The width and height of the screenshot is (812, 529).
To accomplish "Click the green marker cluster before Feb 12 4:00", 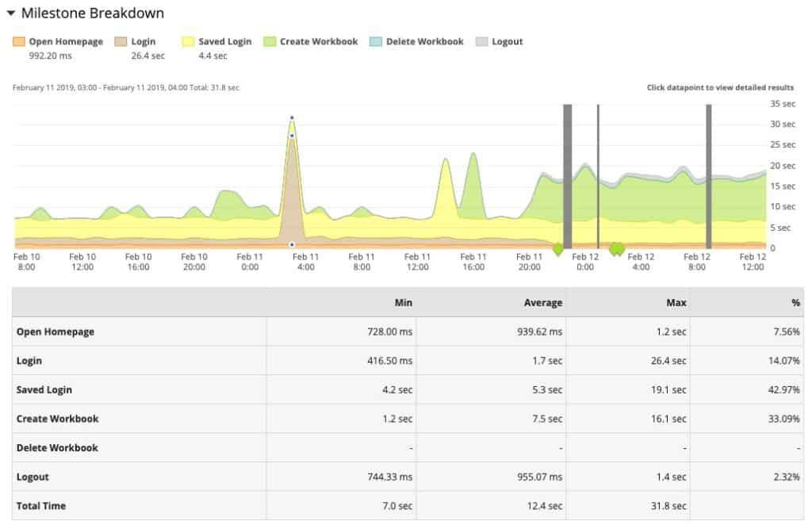I will click(616, 249).
